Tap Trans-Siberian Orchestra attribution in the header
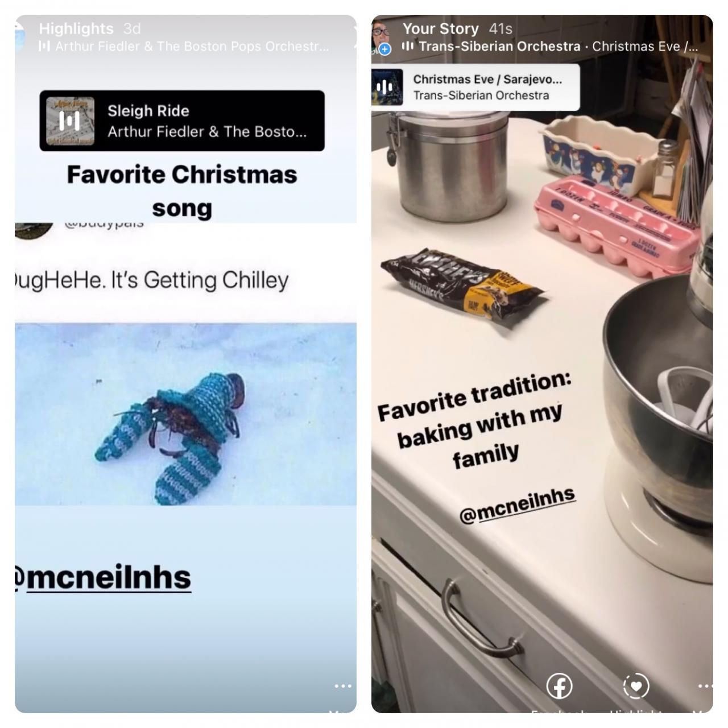728x728 pixels. coord(550,47)
